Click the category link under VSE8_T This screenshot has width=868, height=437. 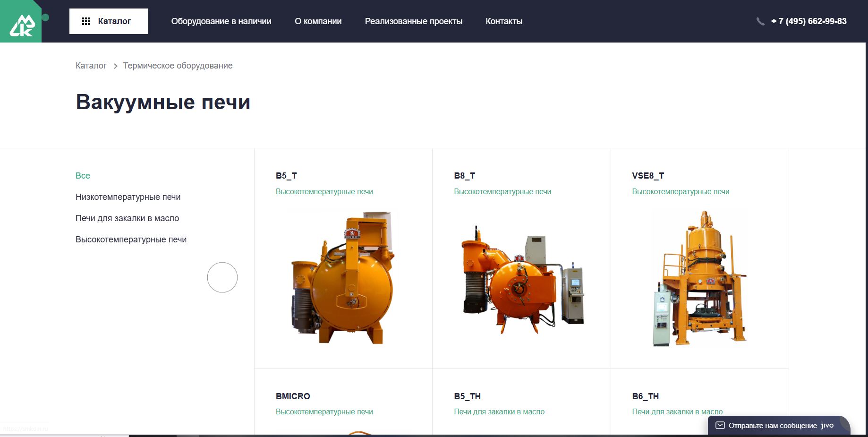click(x=681, y=191)
